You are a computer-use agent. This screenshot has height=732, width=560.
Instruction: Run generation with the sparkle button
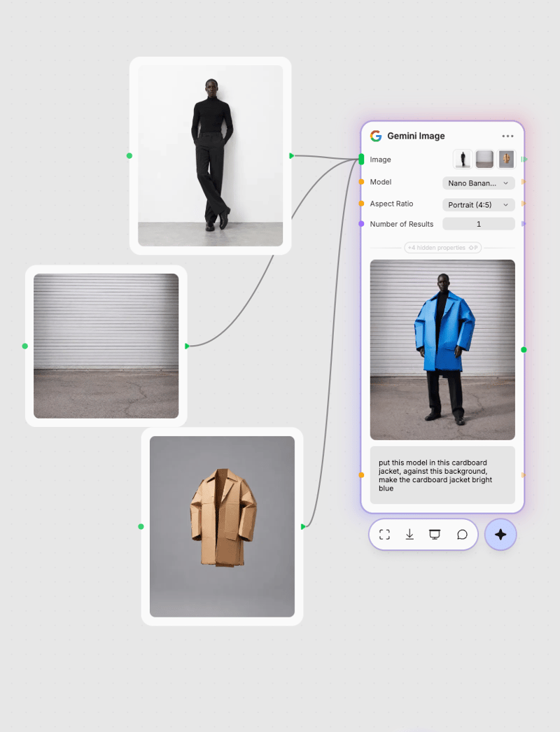click(500, 535)
